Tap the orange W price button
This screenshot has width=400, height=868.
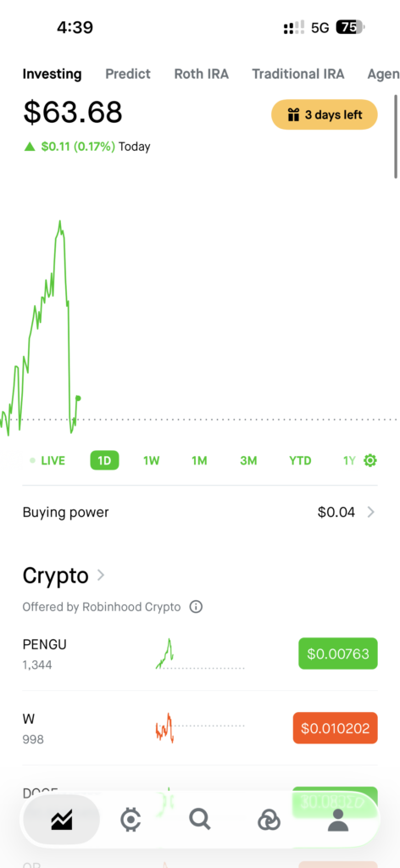tap(336, 728)
